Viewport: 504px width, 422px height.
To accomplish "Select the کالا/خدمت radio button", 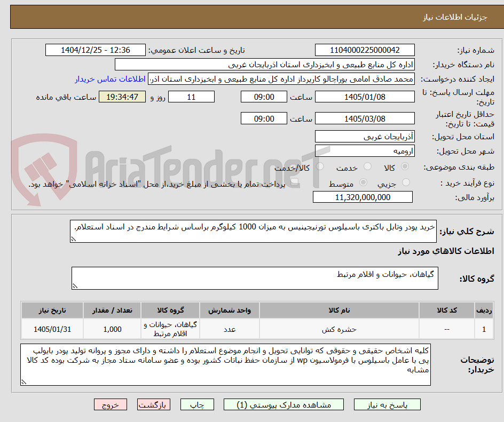I will tap(320, 166).
